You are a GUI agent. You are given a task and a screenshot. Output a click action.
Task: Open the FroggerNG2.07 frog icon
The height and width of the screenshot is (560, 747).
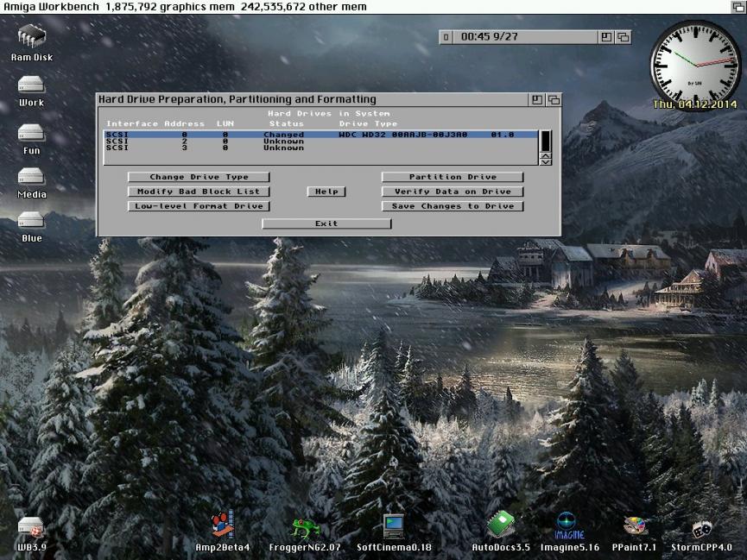tap(305, 527)
